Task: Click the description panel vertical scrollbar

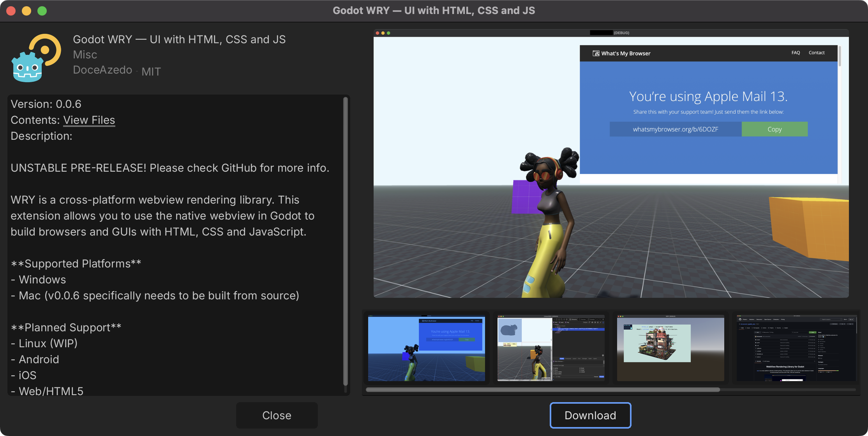Action: click(x=345, y=241)
